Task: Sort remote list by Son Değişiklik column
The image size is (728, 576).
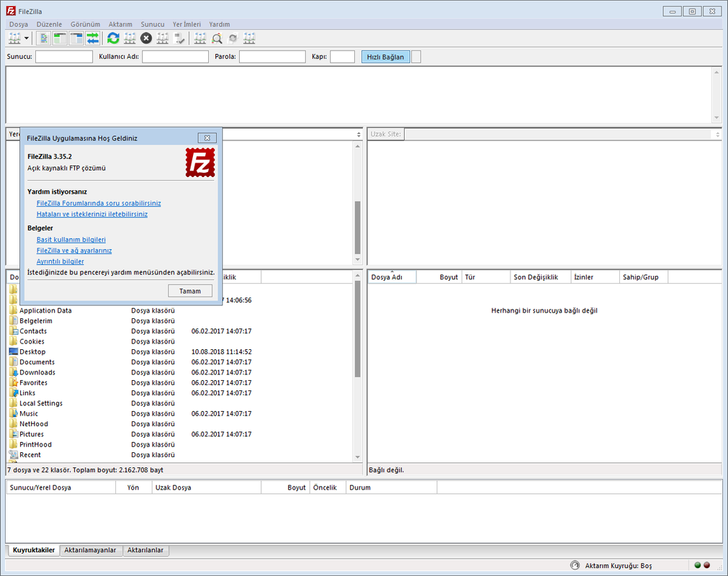Action: (541, 277)
